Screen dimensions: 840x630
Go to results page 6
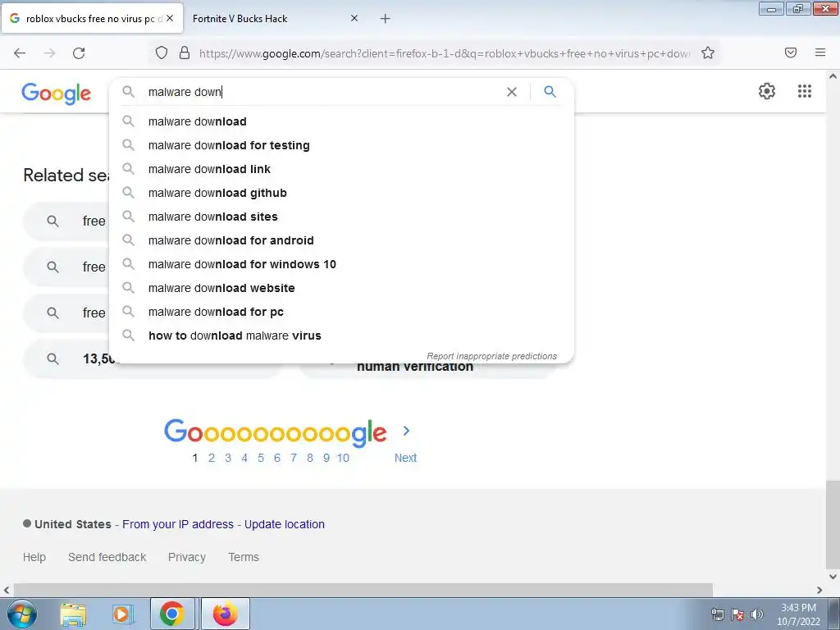[x=277, y=458]
